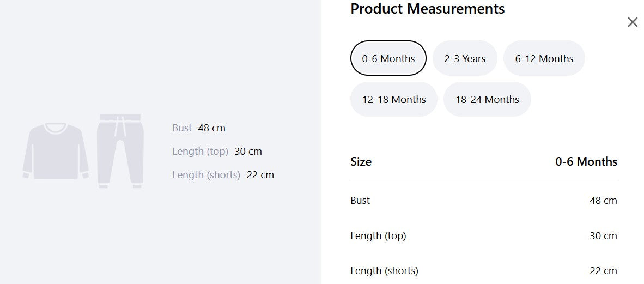
Task: Click the 30 cm value in table
Action: (603, 236)
